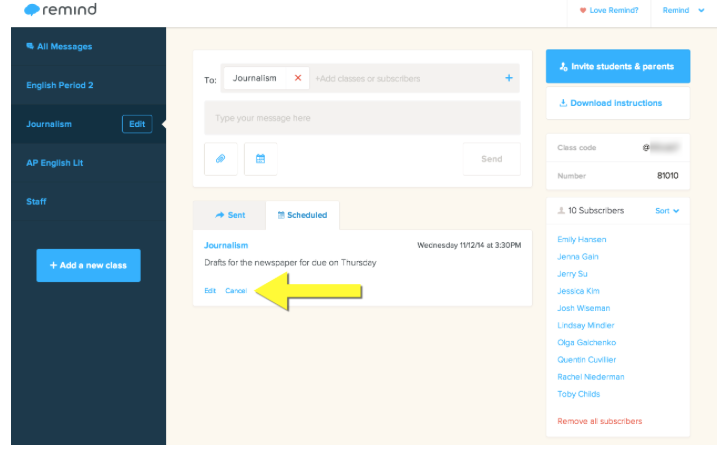Open subscriber Lindsay Mindler
Viewport: 724px width, 460px height.
click(x=585, y=325)
